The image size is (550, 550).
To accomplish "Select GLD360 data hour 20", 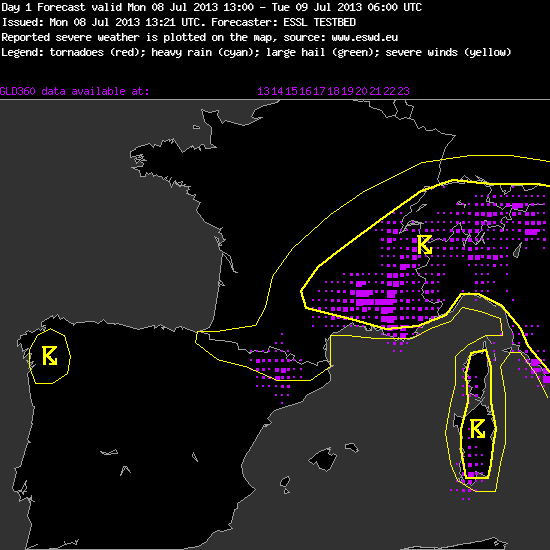I will click(x=362, y=91).
